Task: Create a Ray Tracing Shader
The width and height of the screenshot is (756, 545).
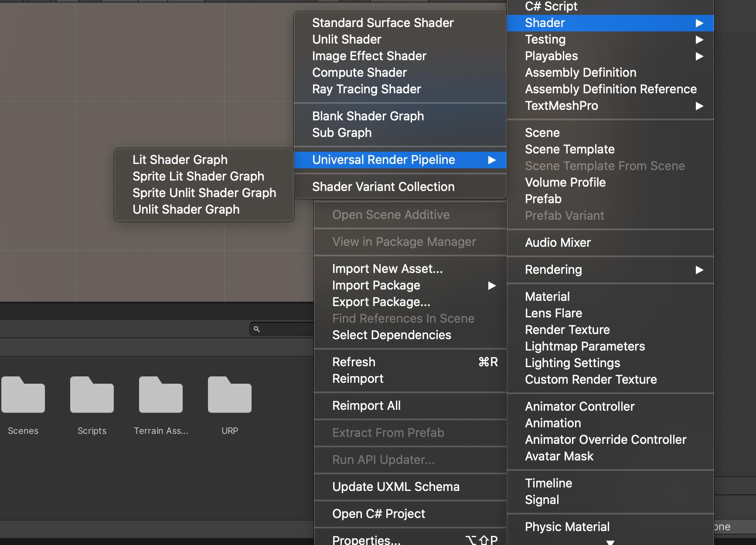Action: click(x=400, y=89)
